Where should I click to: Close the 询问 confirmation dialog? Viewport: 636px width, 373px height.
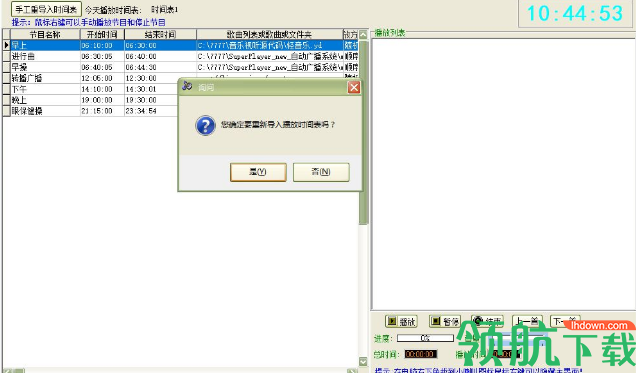(x=354, y=87)
